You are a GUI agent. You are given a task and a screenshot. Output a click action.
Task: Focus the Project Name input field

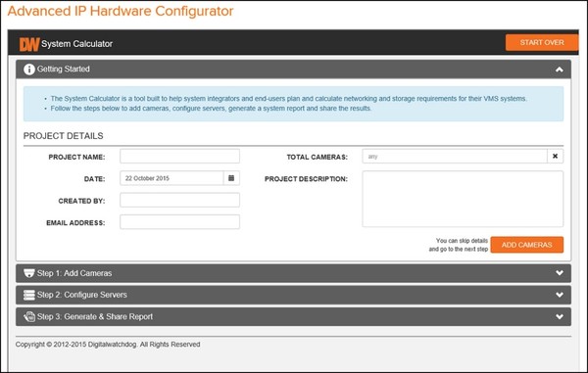click(x=179, y=157)
